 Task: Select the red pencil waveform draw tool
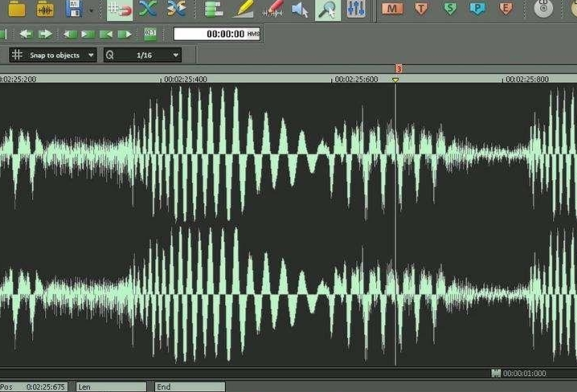pos(272,9)
